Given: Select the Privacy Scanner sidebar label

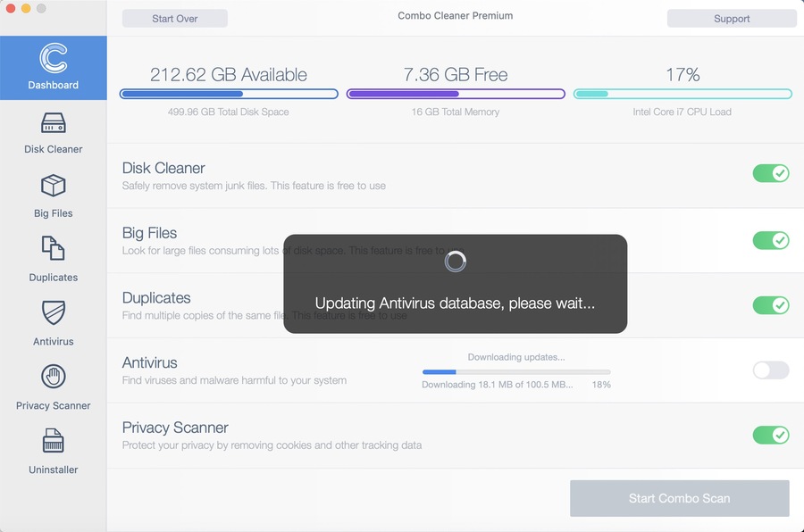Looking at the screenshot, I should pyautogui.click(x=54, y=405).
